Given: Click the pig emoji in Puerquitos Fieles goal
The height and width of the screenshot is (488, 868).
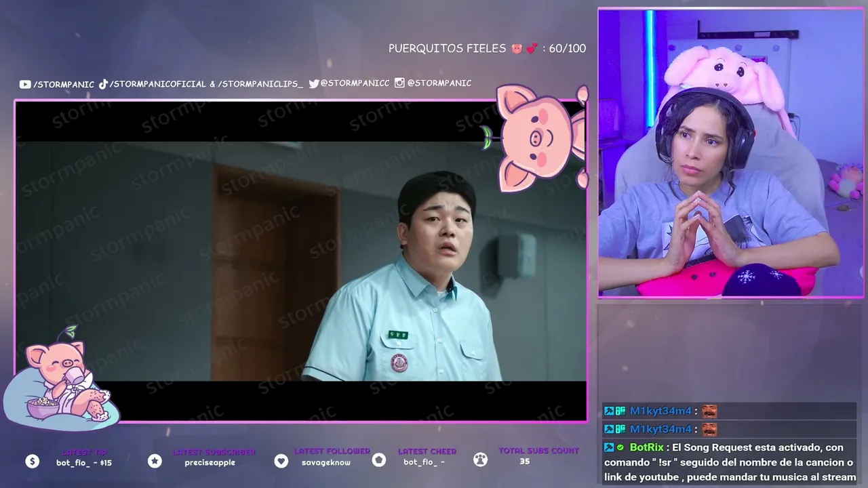Looking at the screenshot, I should point(517,49).
